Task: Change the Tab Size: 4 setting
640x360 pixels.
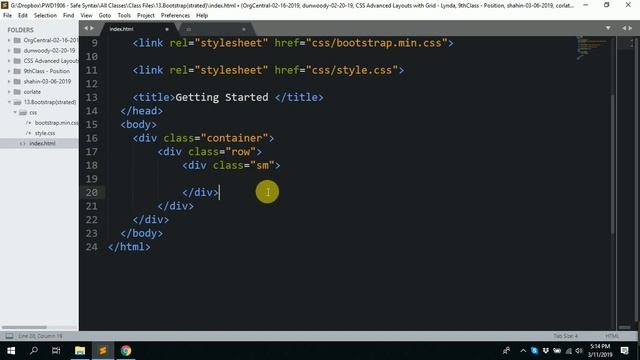Action: 565,336
